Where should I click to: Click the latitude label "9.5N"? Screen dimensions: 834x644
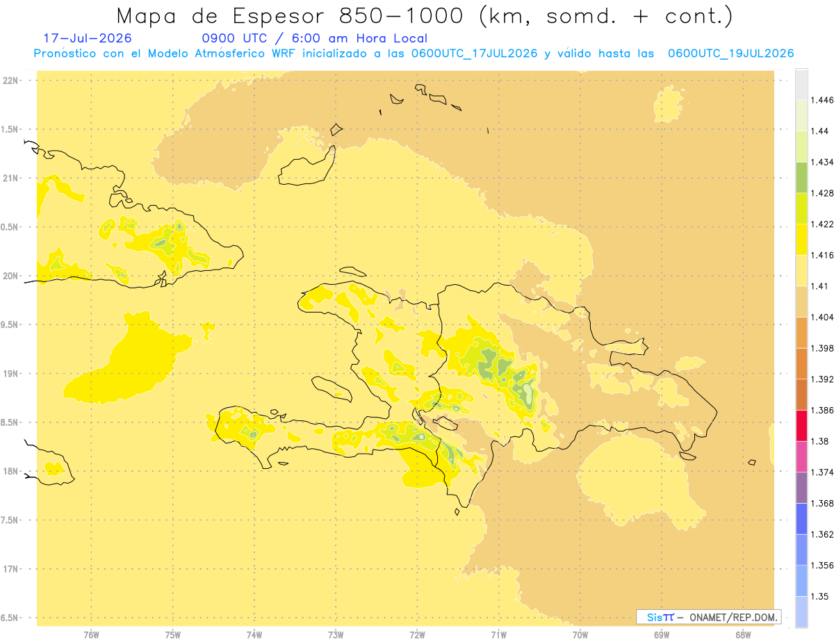point(10,324)
